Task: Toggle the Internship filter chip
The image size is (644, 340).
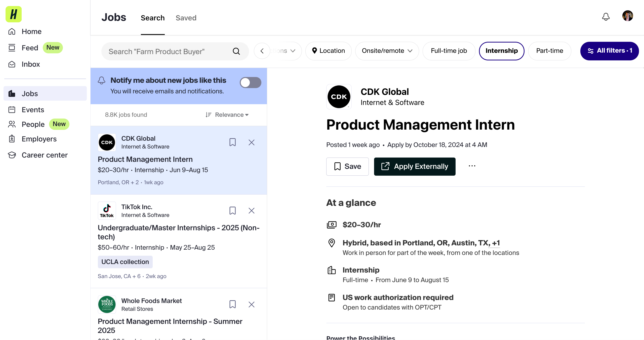Action: tap(501, 51)
